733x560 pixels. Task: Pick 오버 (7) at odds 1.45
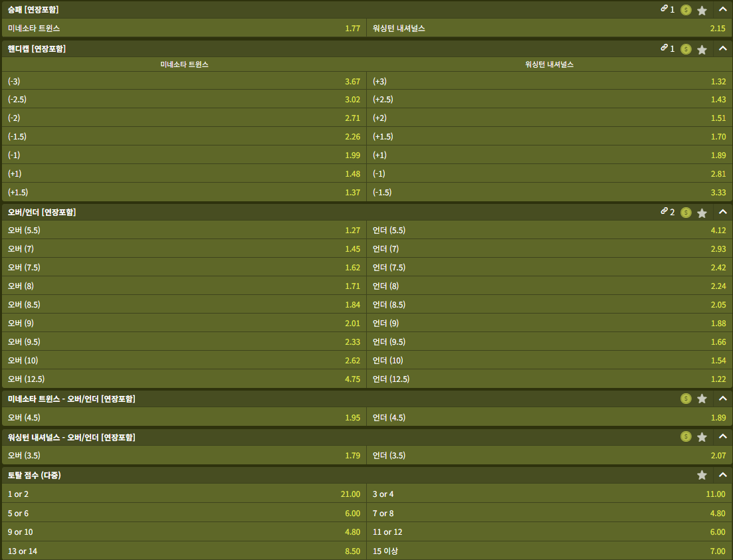click(184, 248)
